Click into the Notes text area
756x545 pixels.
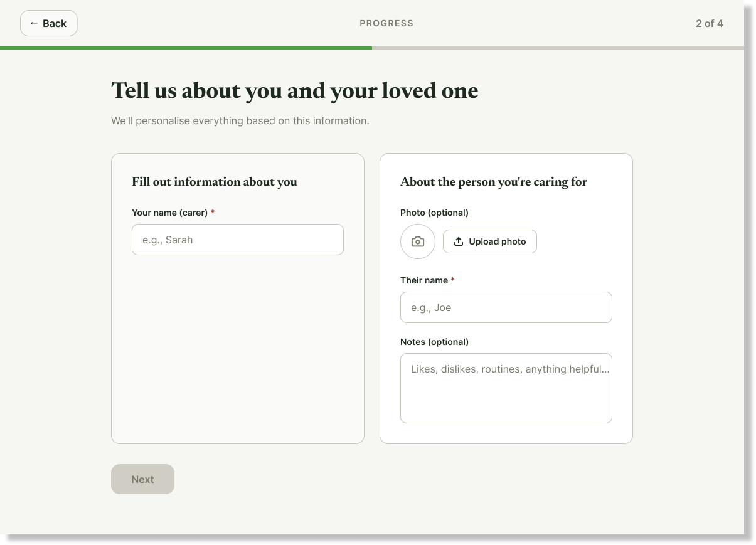[506, 388]
